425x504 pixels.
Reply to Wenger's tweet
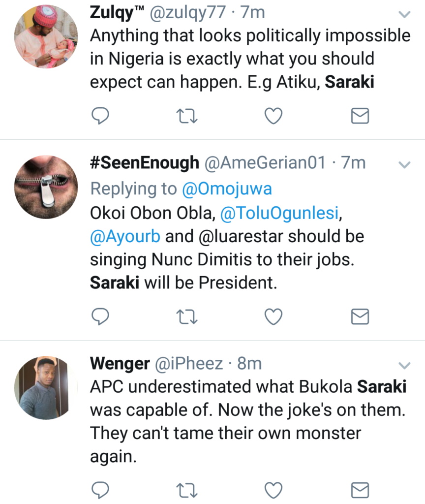[x=101, y=490]
